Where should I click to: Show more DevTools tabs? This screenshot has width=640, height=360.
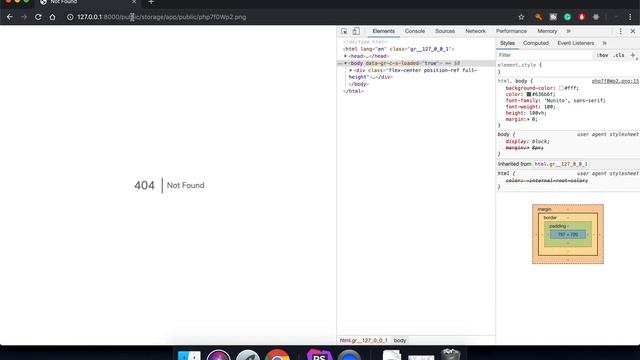click(x=568, y=31)
